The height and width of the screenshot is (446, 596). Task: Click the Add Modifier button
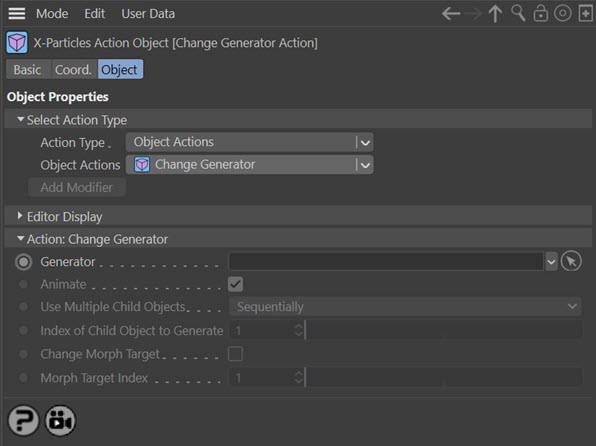coord(77,187)
